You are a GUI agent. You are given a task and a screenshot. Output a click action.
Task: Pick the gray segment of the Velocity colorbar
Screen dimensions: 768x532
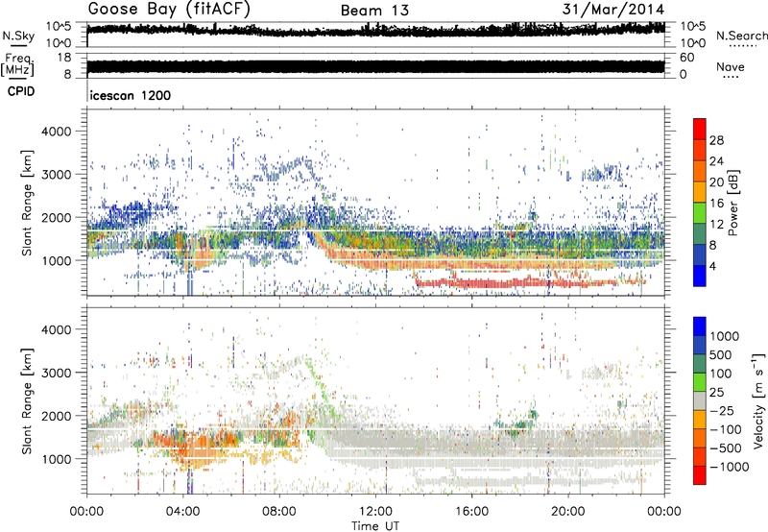coord(700,401)
